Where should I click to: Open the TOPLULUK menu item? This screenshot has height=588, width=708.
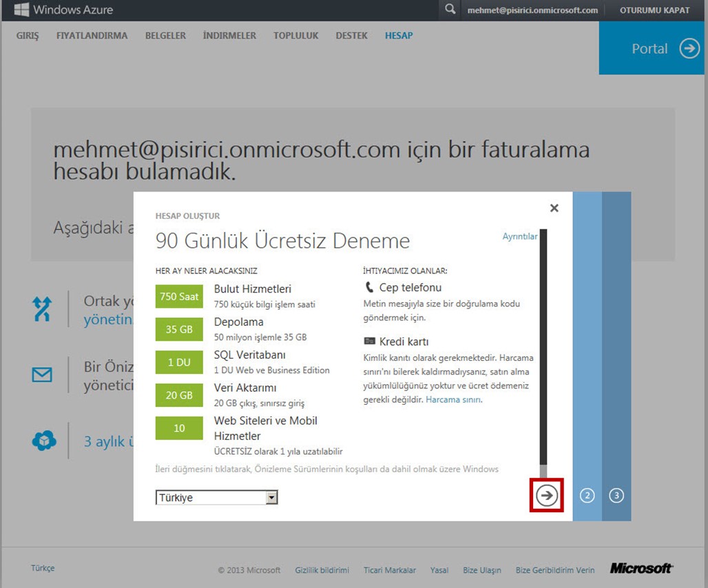point(295,36)
